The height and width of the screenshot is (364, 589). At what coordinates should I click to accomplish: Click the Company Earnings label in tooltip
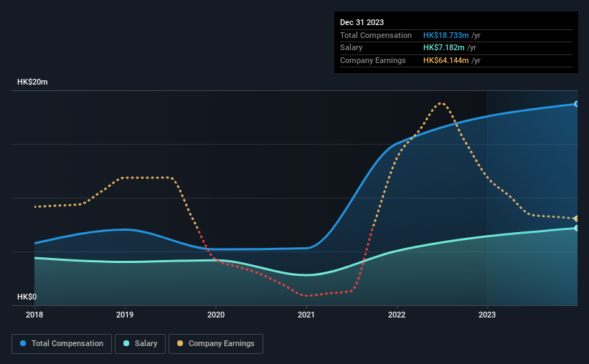point(372,60)
